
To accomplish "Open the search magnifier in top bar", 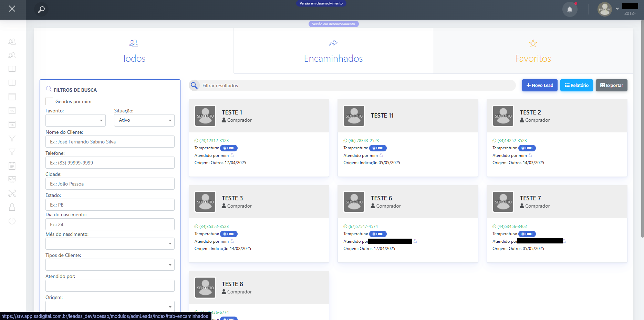I will click(x=41, y=9).
